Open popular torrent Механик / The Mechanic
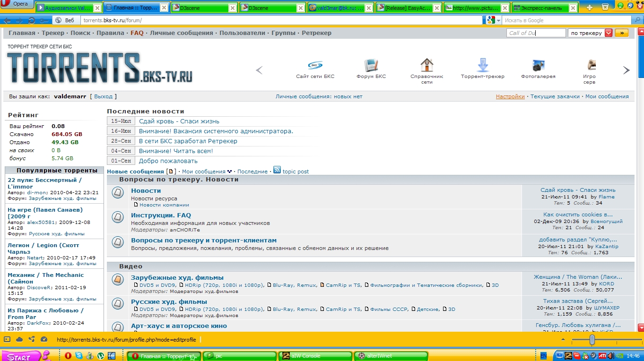The width and height of the screenshot is (644, 361). click(45, 278)
